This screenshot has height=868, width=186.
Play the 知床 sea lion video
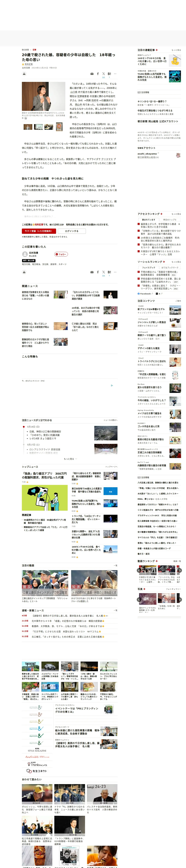pyautogui.click(x=94, y=583)
